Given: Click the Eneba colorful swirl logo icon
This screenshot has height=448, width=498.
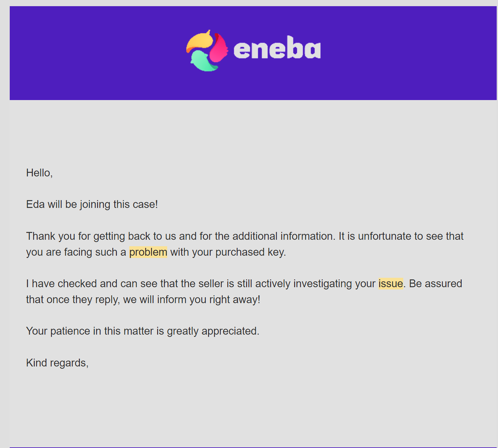Looking at the screenshot, I should 207,51.
